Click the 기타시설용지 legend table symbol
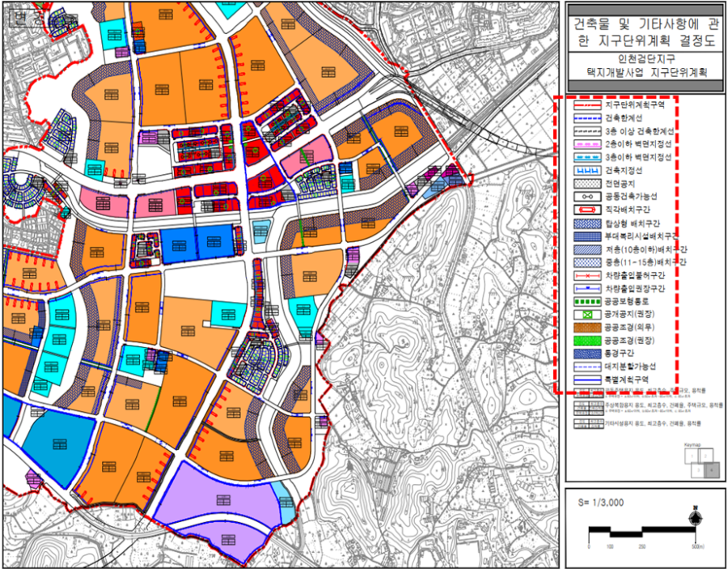This screenshot has width=728, height=569. click(x=588, y=423)
